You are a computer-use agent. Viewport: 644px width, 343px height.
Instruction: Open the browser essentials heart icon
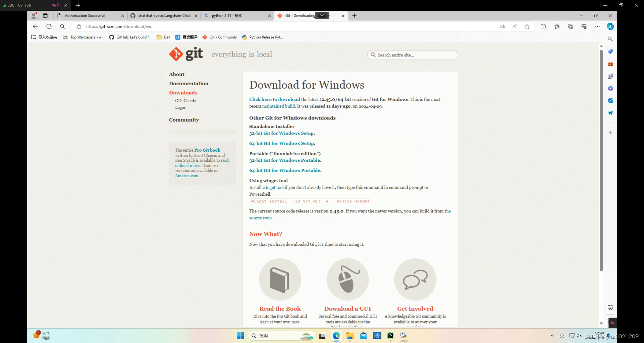click(584, 27)
